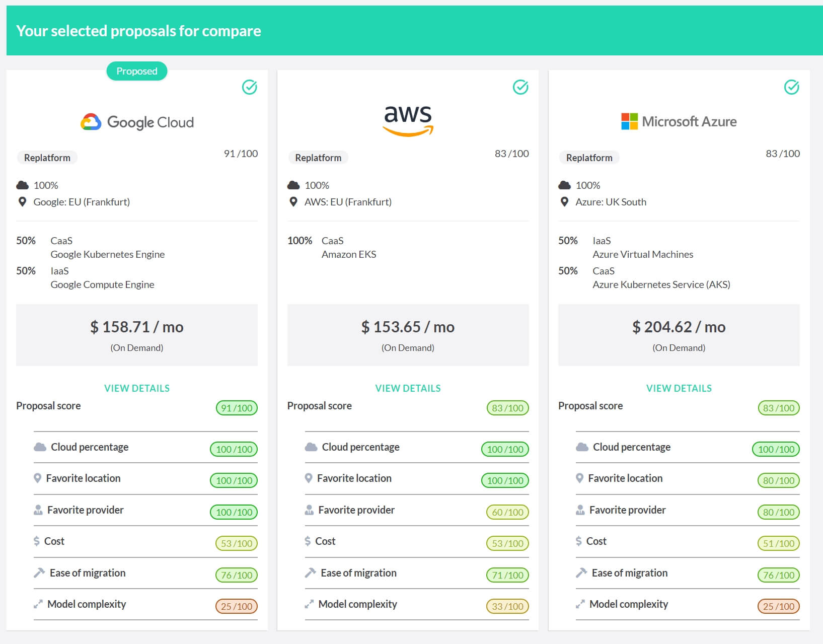Click Amazon EKS service text
823x644 pixels.
[349, 254]
